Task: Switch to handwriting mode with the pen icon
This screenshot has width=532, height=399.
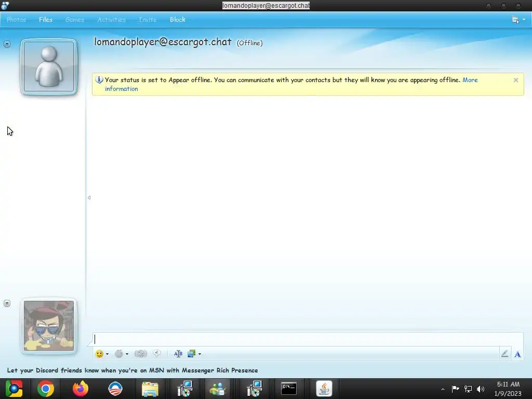Action: 504,354
